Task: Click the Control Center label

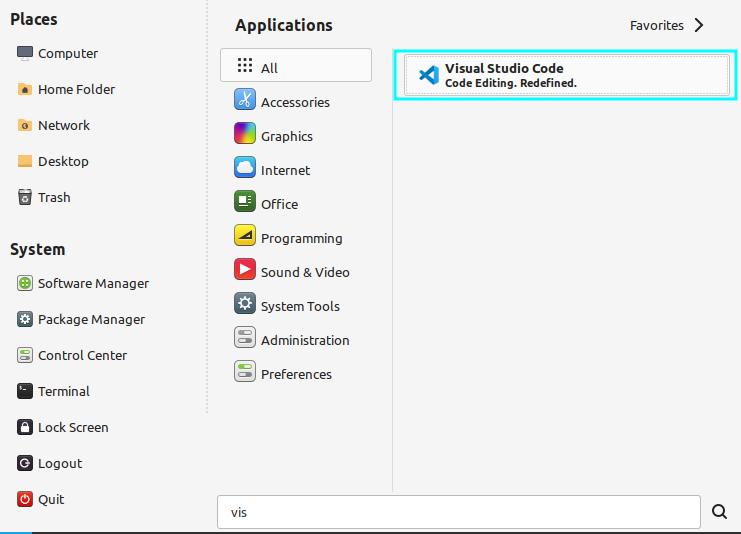Action: coord(83,355)
